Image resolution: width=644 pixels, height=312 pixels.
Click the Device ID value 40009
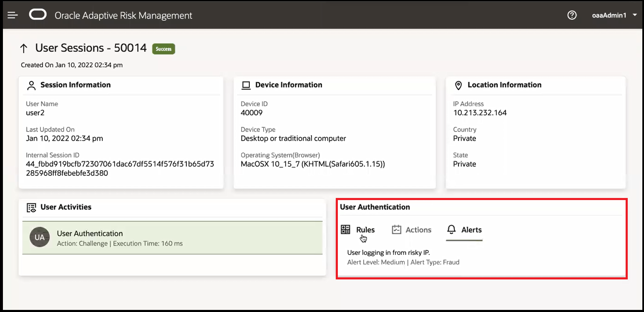point(252,113)
